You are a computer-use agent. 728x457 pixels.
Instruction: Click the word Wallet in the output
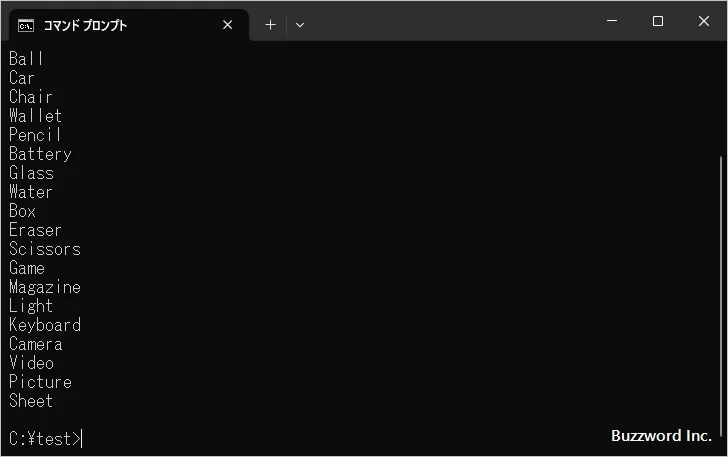pos(36,116)
